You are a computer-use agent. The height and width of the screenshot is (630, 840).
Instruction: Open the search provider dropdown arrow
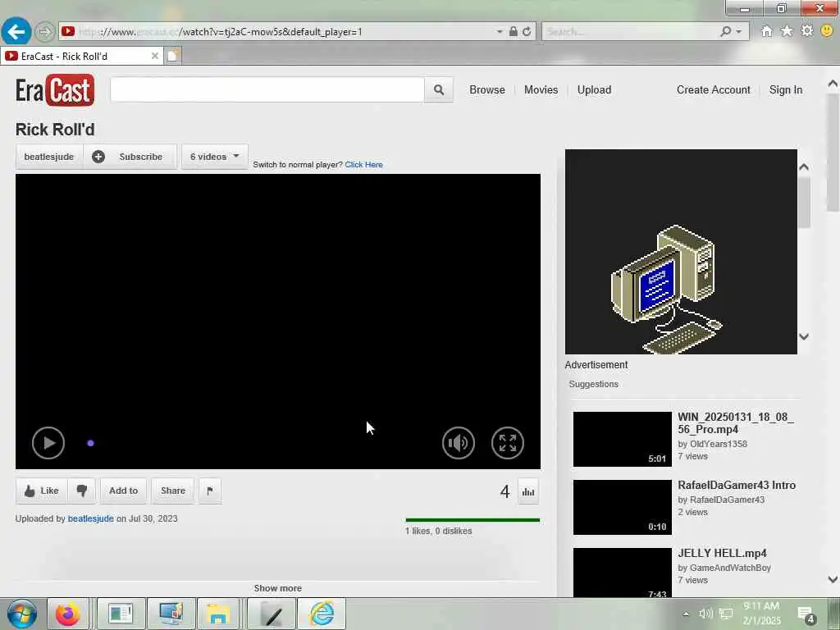click(x=739, y=32)
